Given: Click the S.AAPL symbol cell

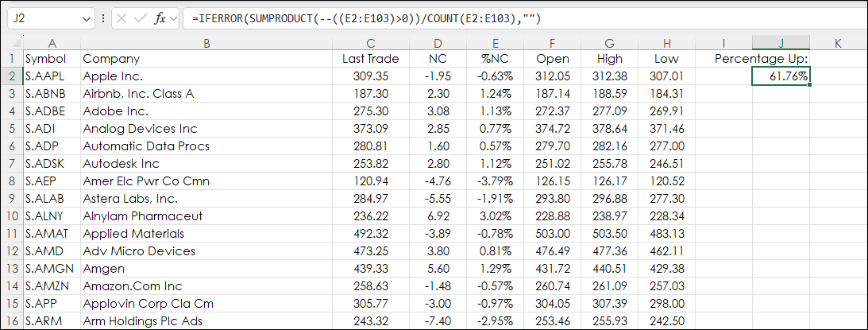Looking at the screenshot, I should coord(52,76).
